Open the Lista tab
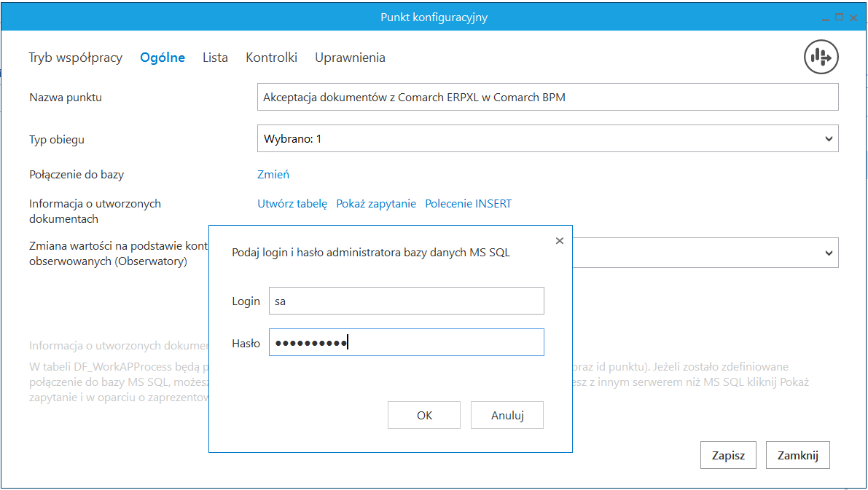868x490 pixels. click(x=215, y=58)
